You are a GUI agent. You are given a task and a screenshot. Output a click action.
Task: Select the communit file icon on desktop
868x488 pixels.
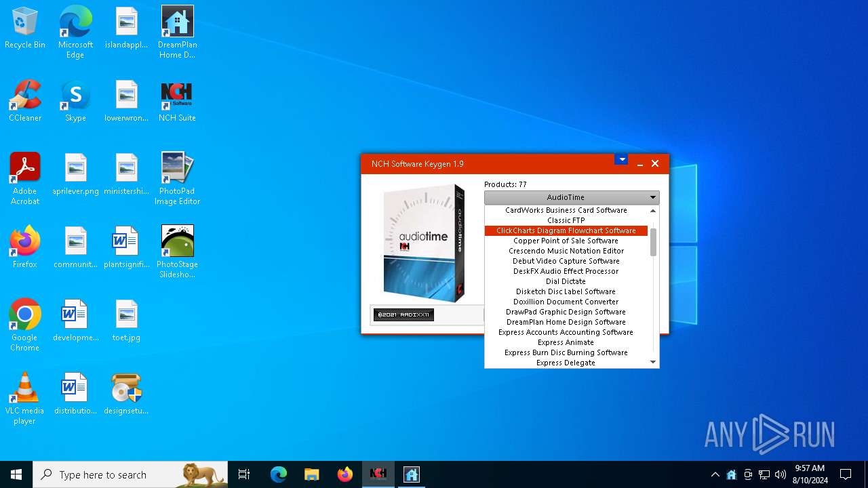[75, 248]
